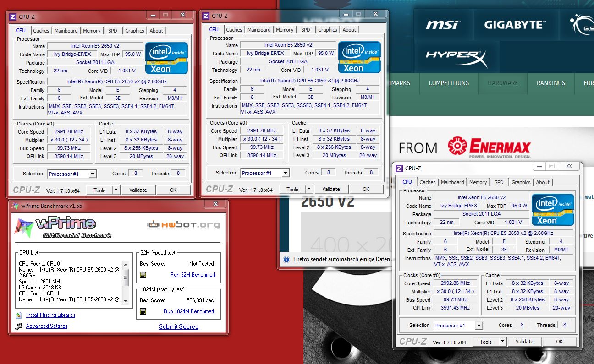Click Validate button in bottom-right CPU-Z window

pos(524,342)
